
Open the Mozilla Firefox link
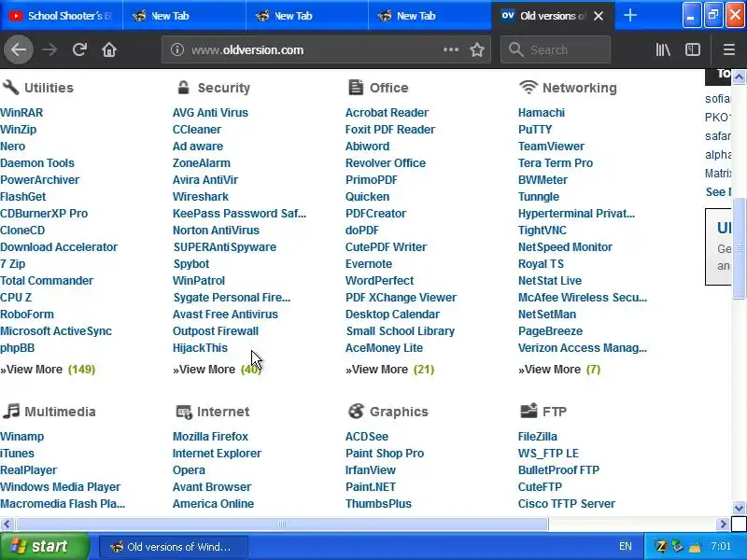(210, 436)
